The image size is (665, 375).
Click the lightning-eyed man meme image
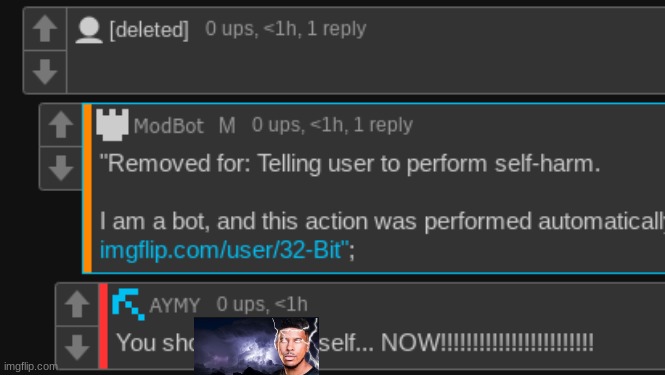pyautogui.click(x=256, y=346)
